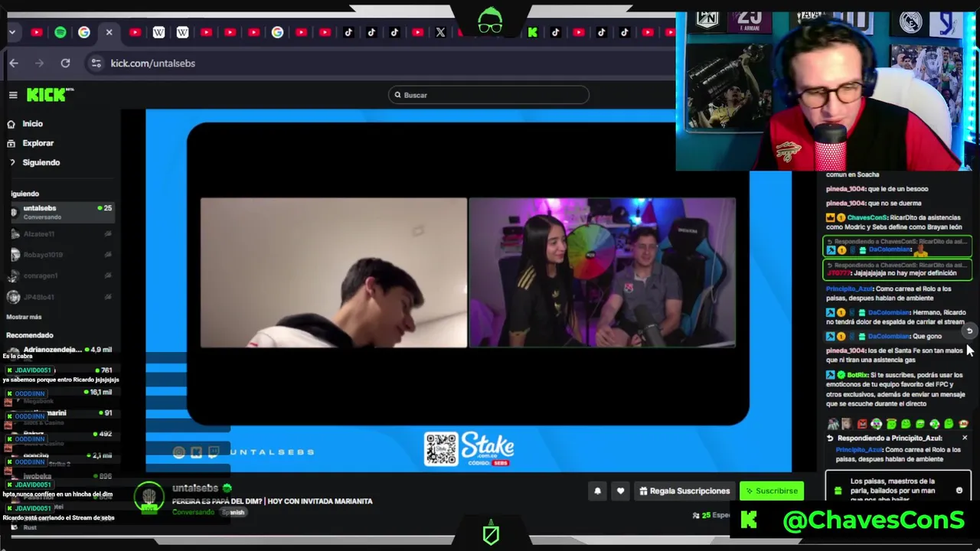Click the green Suscribirse button
The height and width of the screenshot is (551, 980).
pos(772,491)
